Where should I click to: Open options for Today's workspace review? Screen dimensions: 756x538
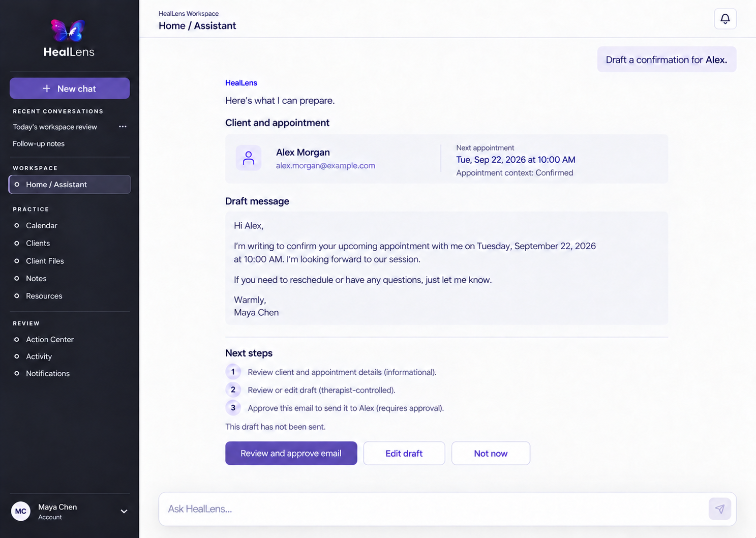tap(123, 127)
